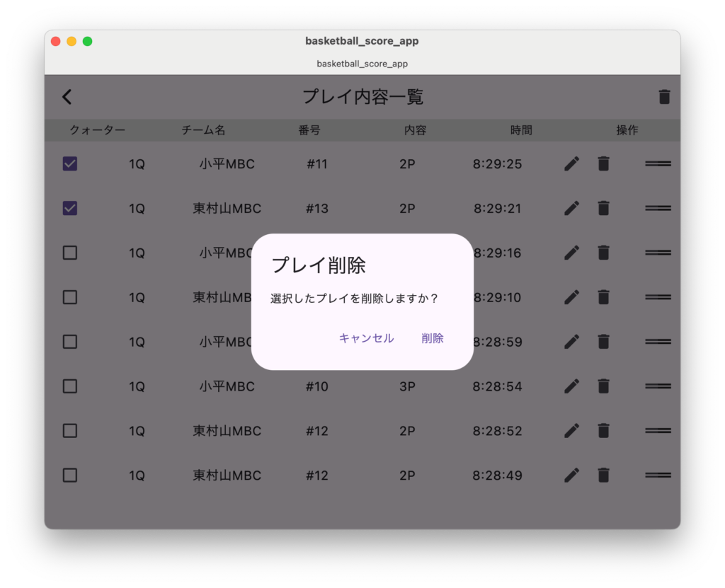Click 東村山MBC in the 8:29:21 row
Screen dimensions: 725x588
[x=227, y=209]
